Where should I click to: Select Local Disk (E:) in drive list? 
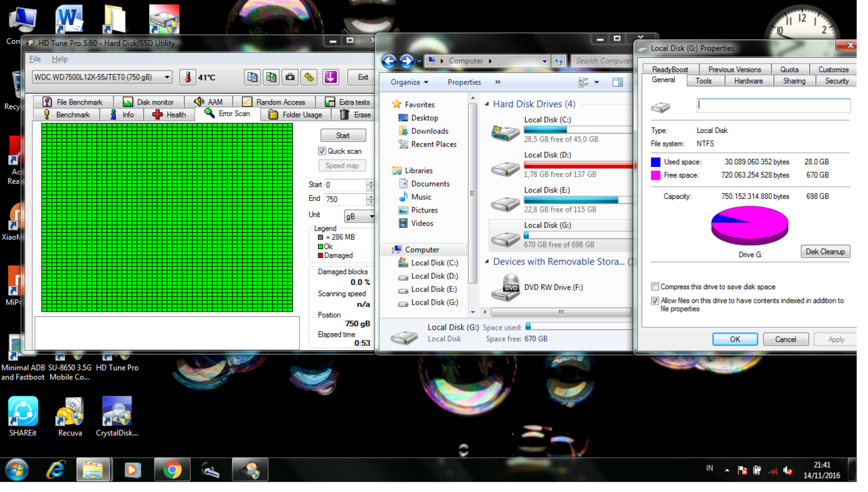tap(560, 200)
